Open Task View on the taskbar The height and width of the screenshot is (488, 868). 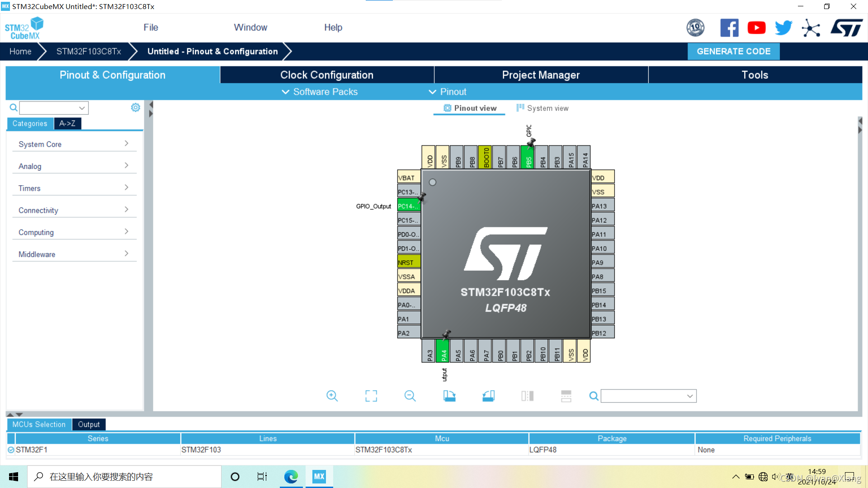point(262,477)
